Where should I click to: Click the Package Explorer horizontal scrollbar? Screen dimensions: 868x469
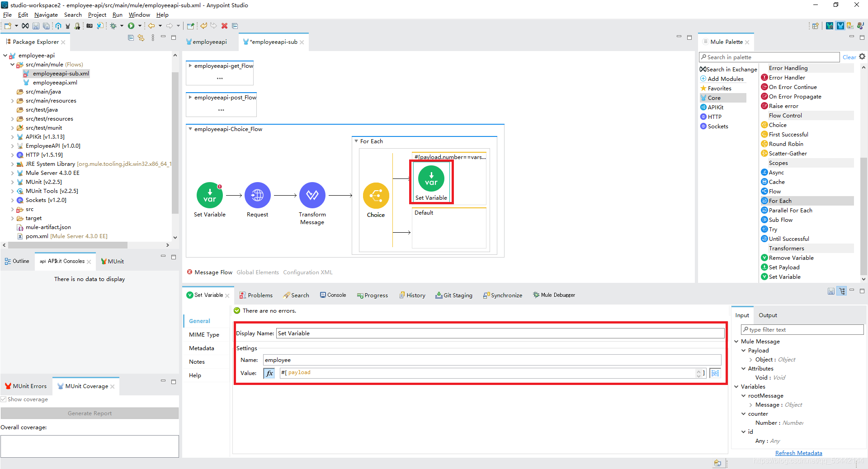point(68,245)
